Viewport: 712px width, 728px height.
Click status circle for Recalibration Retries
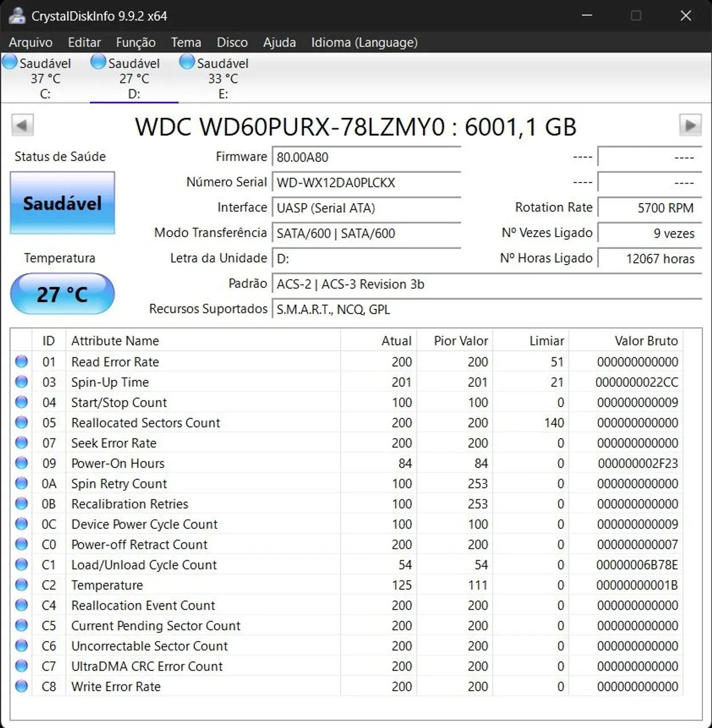pyautogui.click(x=22, y=503)
